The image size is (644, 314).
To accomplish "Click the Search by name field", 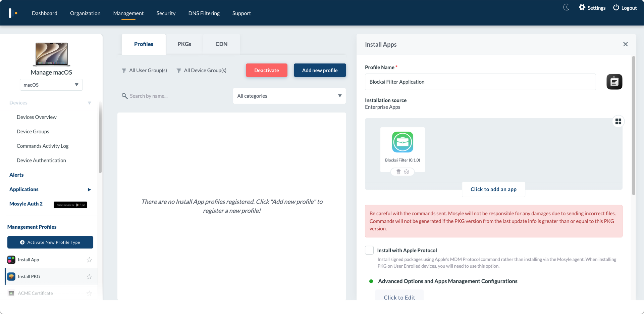I will click(x=174, y=96).
